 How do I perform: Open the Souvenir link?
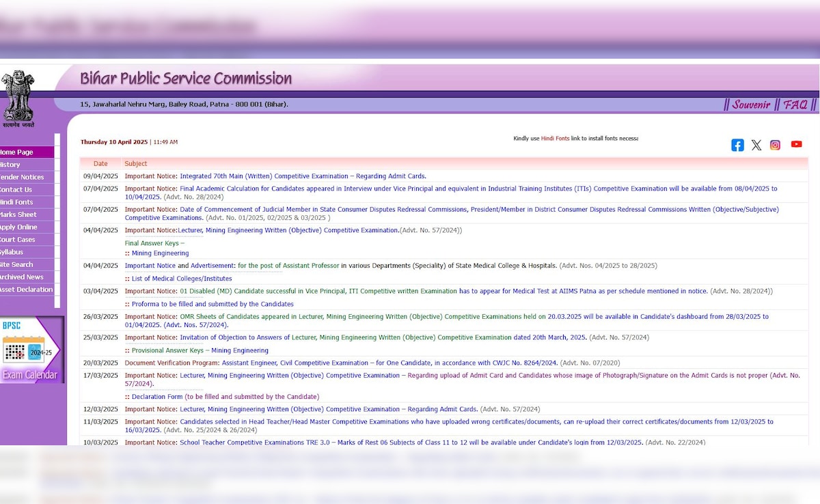[750, 104]
